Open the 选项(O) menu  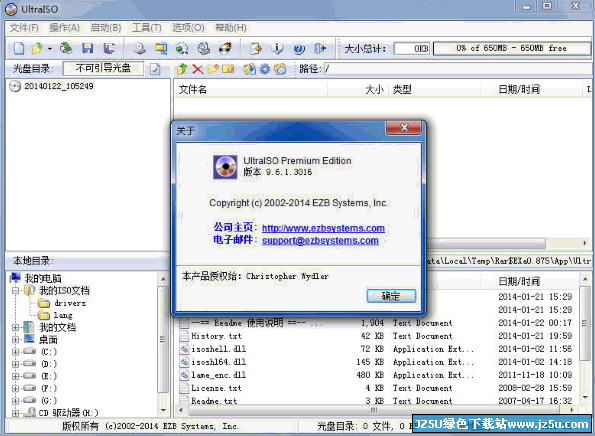point(188,28)
